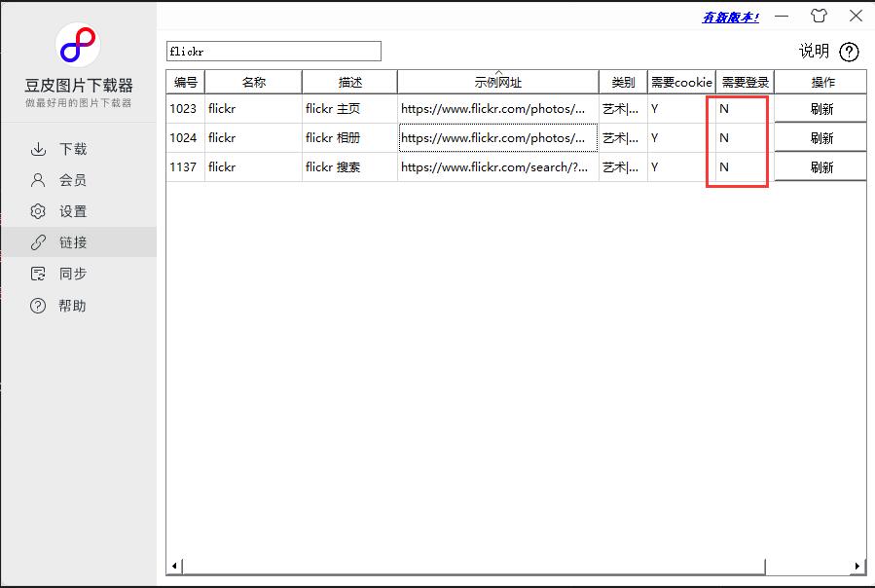The width and height of the screenshot is (875, 588).
Task: Sort by the 类别 column header
Action: click(x=623, y=82)
